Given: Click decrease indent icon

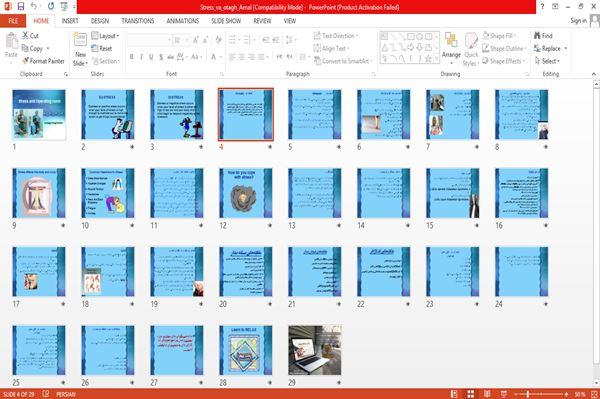Looking at the screenshot, I should [266, 40].
